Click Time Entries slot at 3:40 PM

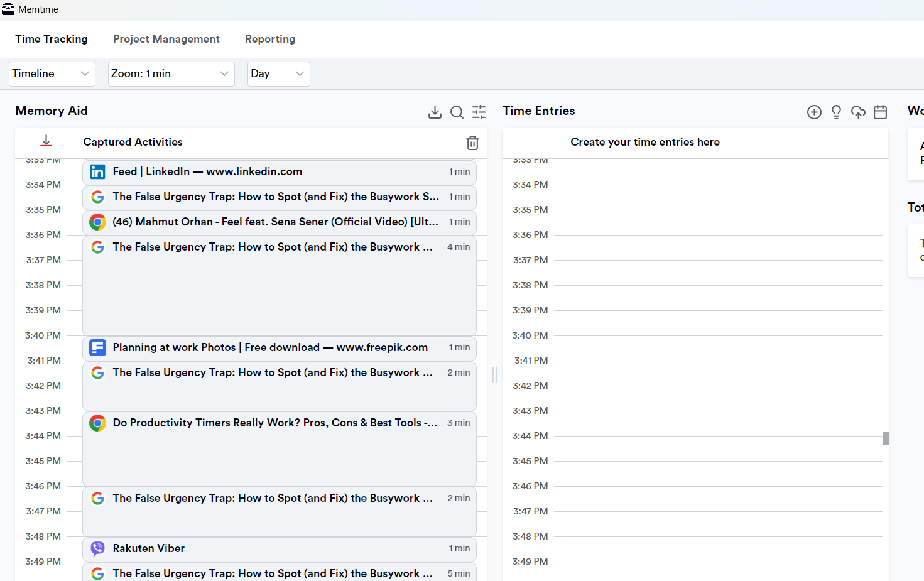(717, 348)
